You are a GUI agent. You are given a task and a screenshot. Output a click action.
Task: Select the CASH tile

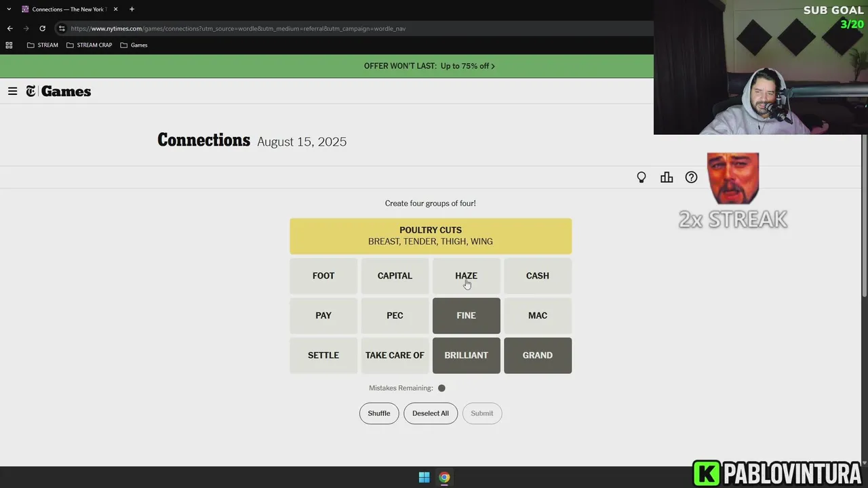(538, 276)
